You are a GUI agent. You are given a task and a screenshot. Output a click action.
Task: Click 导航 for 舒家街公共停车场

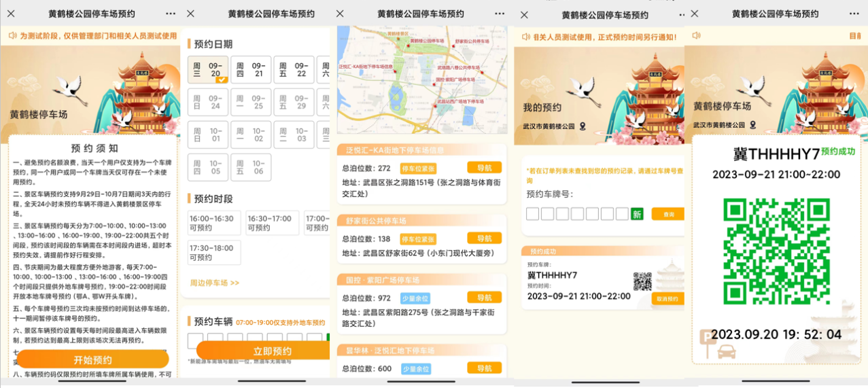tap(484, 238)
